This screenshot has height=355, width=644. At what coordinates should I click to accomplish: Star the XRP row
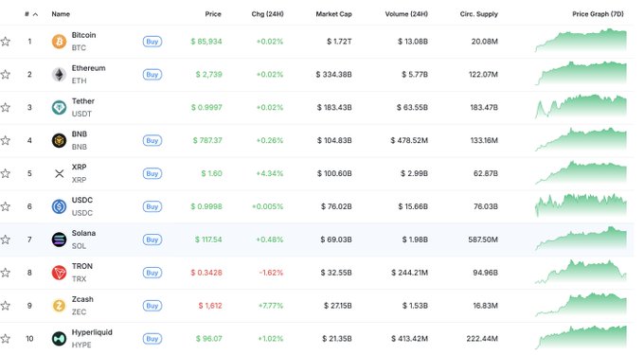coord(6,173)
